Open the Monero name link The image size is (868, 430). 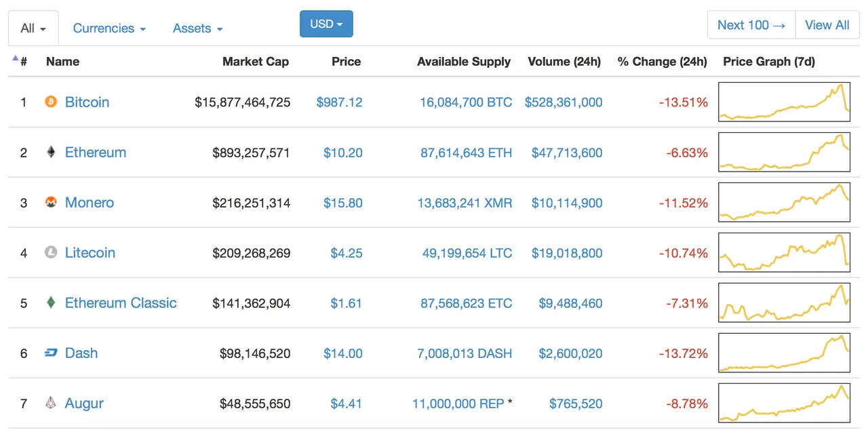[90, 203]
